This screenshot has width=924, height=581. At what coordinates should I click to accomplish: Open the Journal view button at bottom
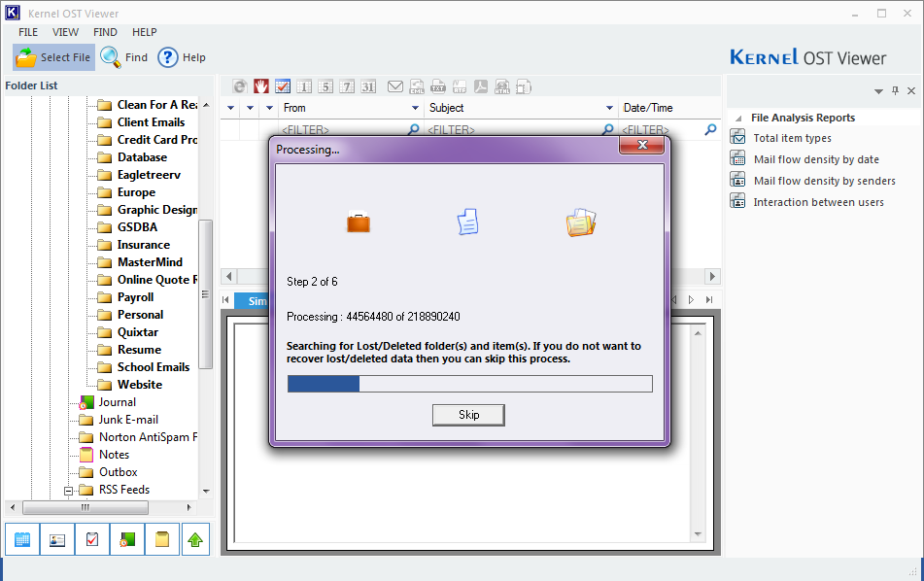coord(127,539)
